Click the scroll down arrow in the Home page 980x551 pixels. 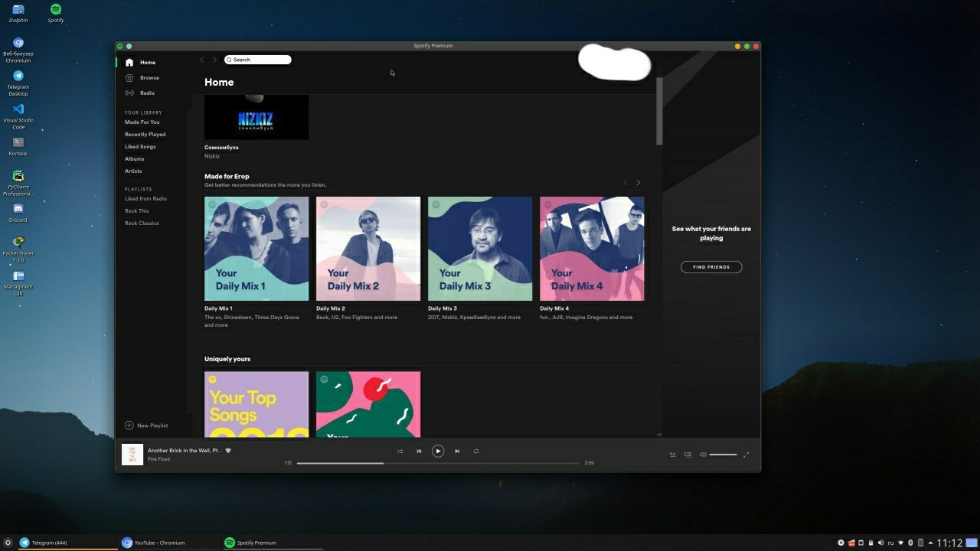tap(659, 434)
